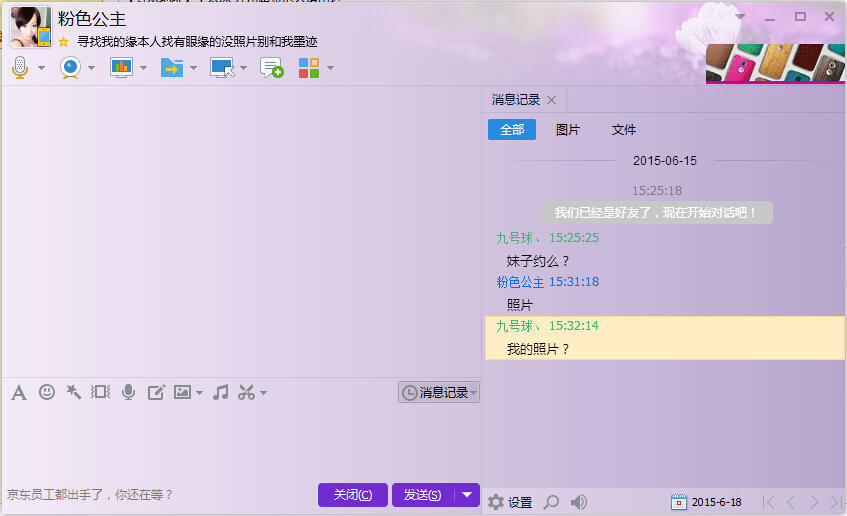Search message history magnifier icon
This screenshot has width=847, height=516.
(551, 502)
